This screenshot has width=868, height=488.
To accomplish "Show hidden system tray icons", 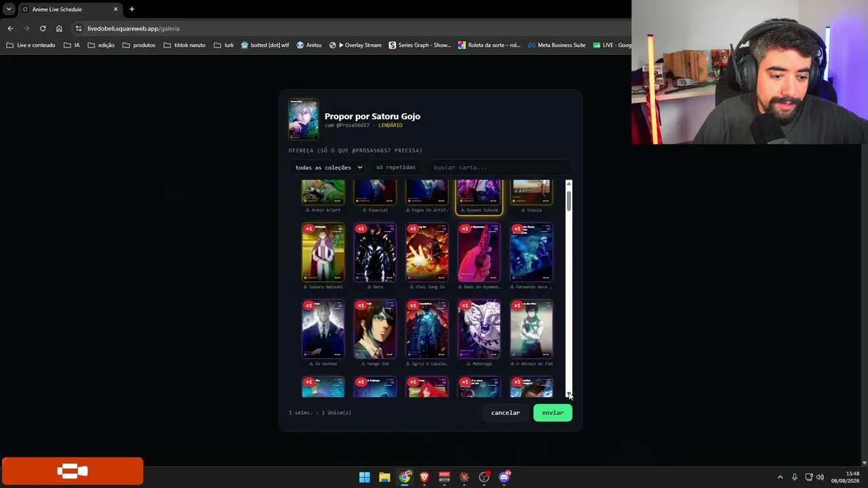I will 780,477.
